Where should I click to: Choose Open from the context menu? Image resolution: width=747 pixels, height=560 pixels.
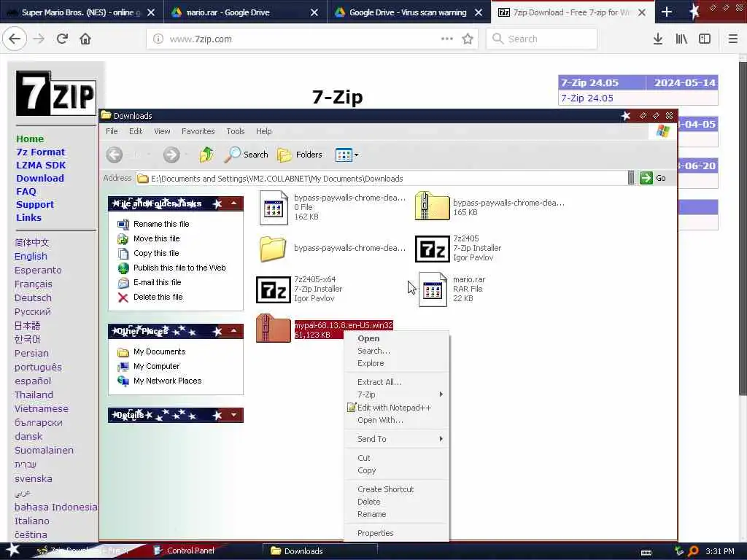[396, 338]
